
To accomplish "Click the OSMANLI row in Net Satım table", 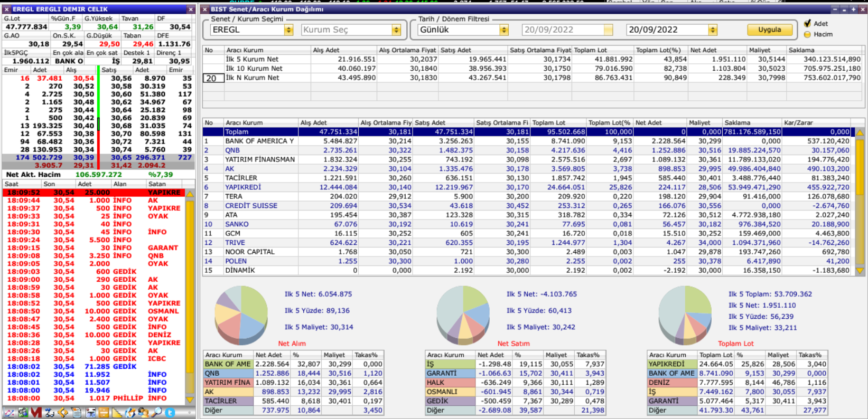I will (x=515, y=392).
